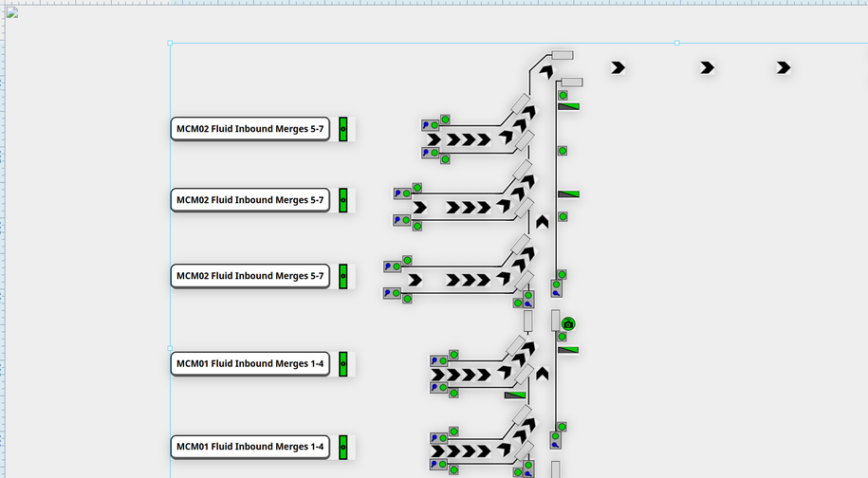Click the topmost green wedge indicator on vertical conveyor
Image resolution: width=868 pixels, height=478 pixels.
click(569, 107)
